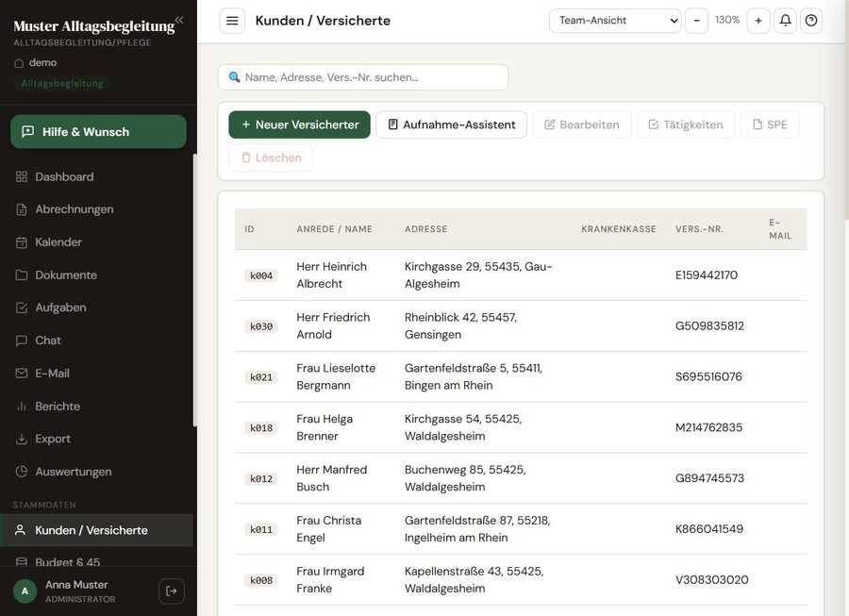Log out using the exit icon
This screenshot has height=616, width=849.
(172, 591)
